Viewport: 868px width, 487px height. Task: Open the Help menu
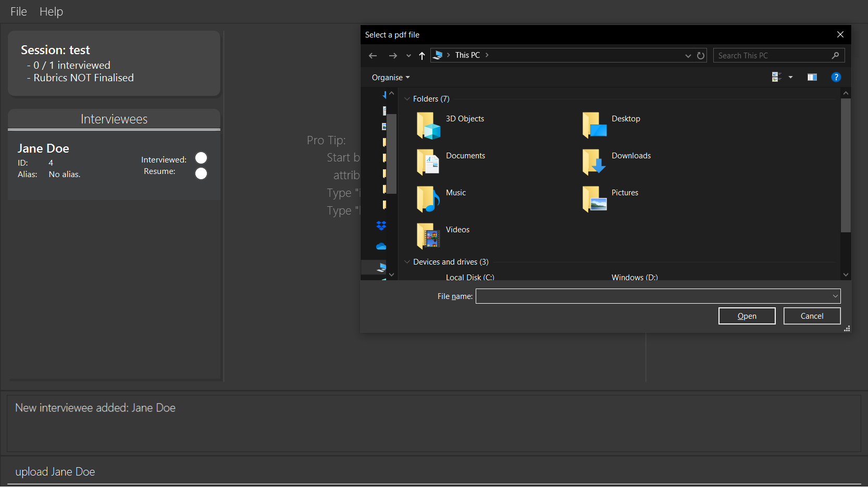coord(51,11)
